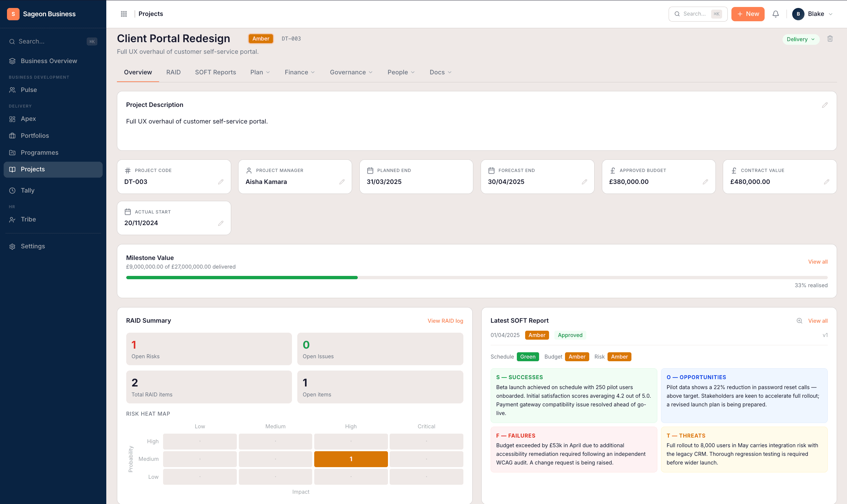Click the amber Budget status badge
Screen dimensions: 847x504
577,357
